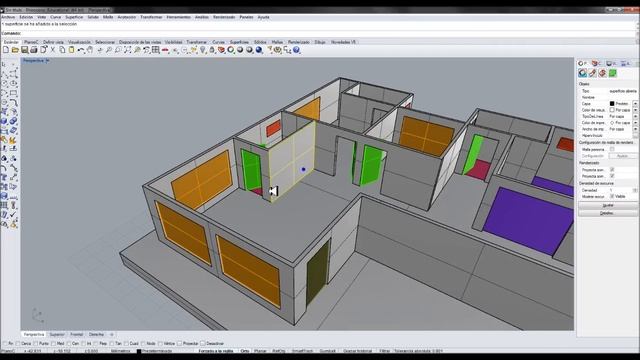Viewport: 640px width, 360px height.
Task: Click the Ajustar configuration button
Action: (622, 156)
